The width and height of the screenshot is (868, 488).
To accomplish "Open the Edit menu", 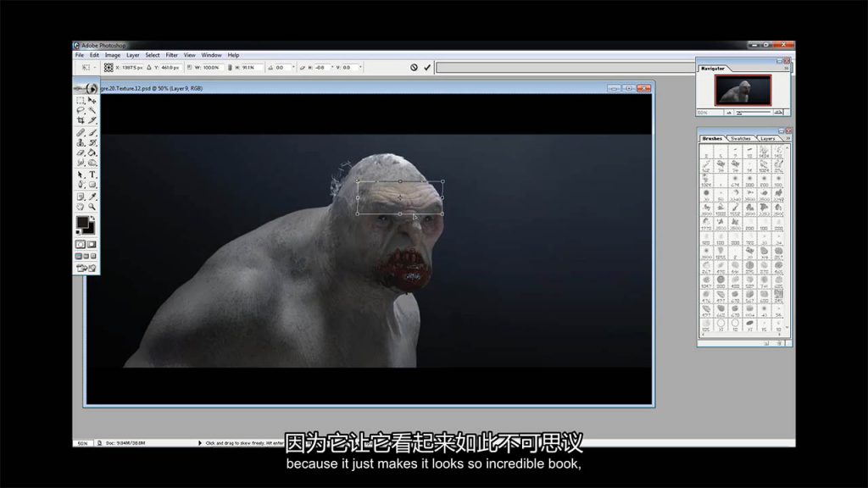I will pyautogui.click(x=94, y=55).
